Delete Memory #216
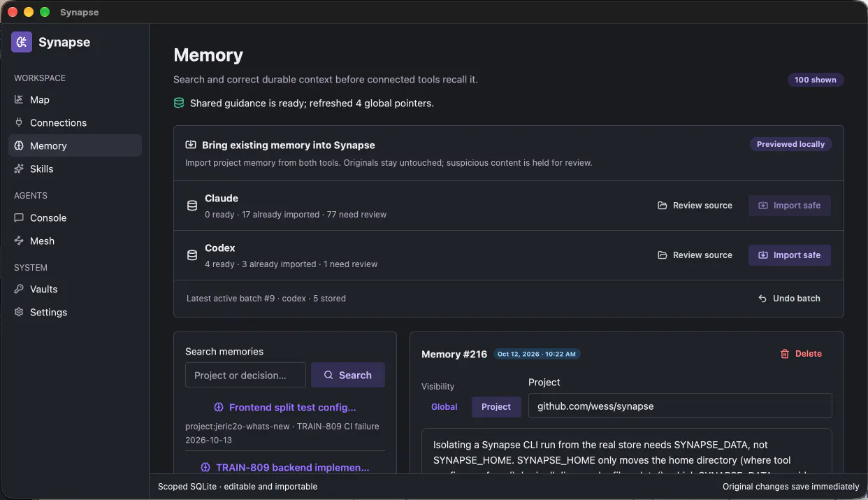Screen dimensions: 868x500 coord(801,354)
